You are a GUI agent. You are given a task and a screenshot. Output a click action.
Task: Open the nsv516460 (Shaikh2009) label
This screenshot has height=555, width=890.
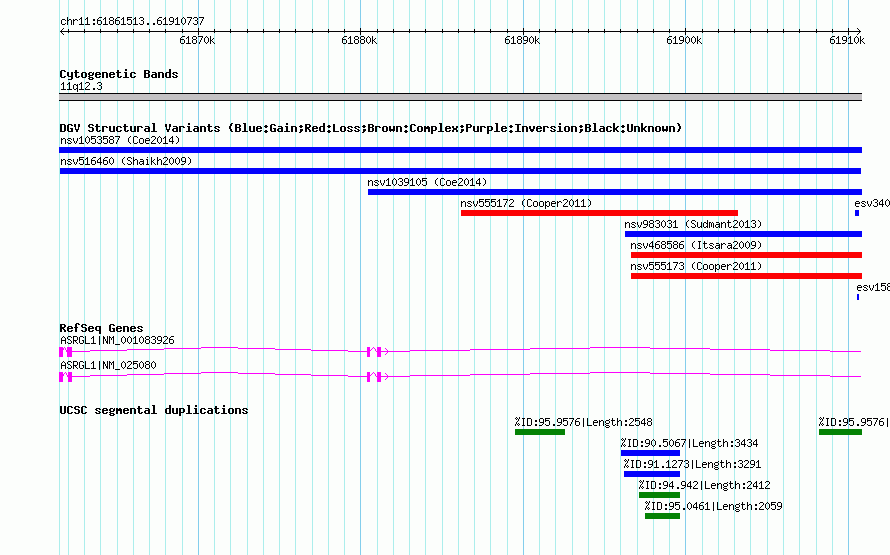(126, 161)
